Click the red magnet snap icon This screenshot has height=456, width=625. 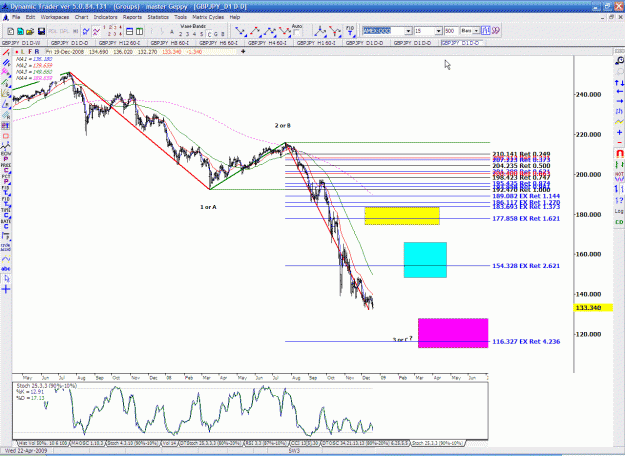(619, 153)
